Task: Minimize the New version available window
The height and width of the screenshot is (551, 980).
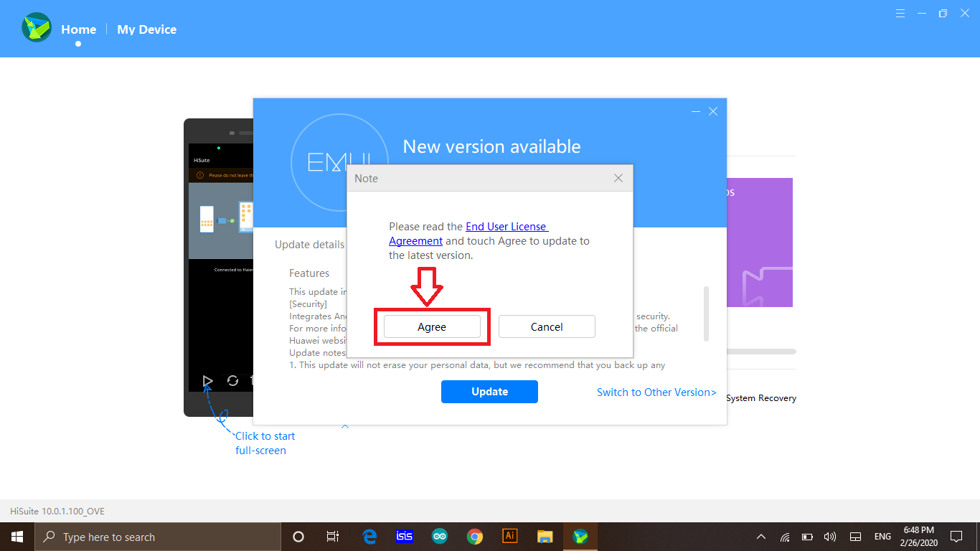Action: coord(696,111)
